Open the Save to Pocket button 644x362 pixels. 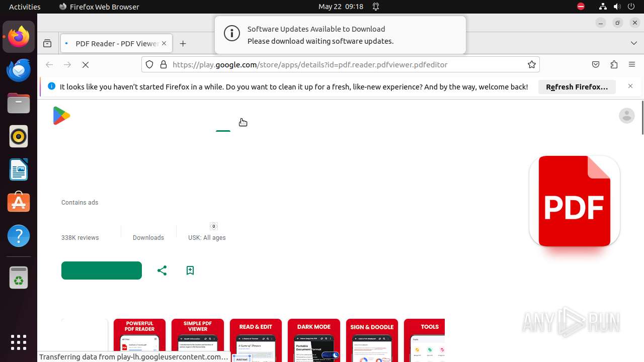[596, 64]
